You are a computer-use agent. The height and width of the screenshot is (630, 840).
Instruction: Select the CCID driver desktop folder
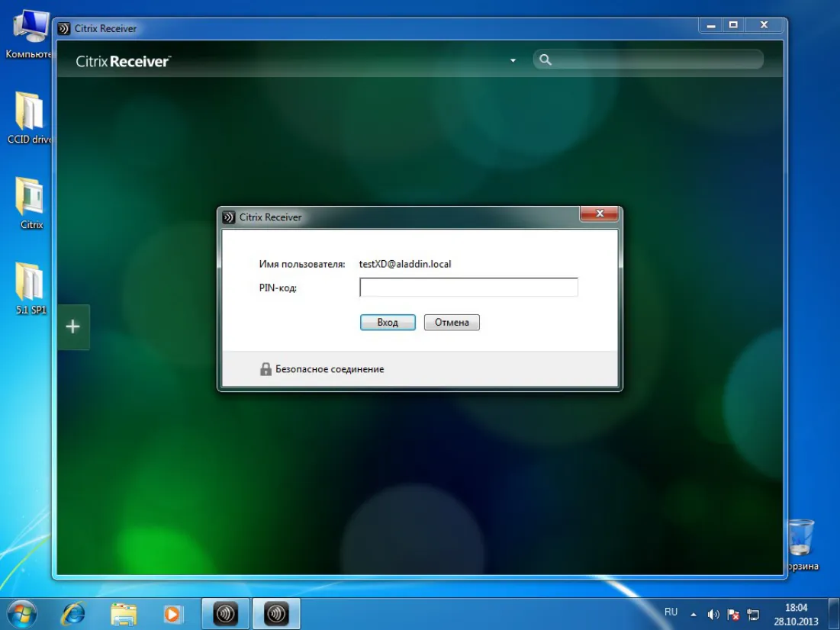(x=29, y=118)
